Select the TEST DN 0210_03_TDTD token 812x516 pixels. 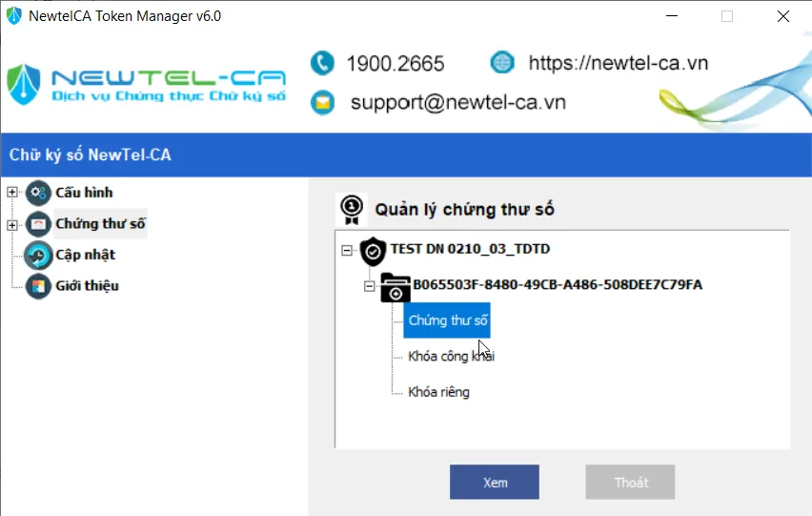[470, 249]
